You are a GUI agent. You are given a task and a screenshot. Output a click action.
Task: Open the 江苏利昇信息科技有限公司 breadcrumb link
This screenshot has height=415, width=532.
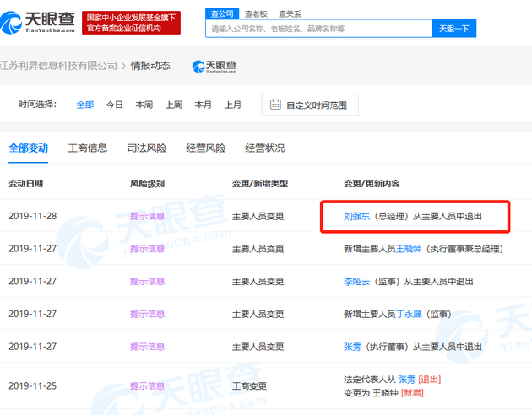(59, 66)
